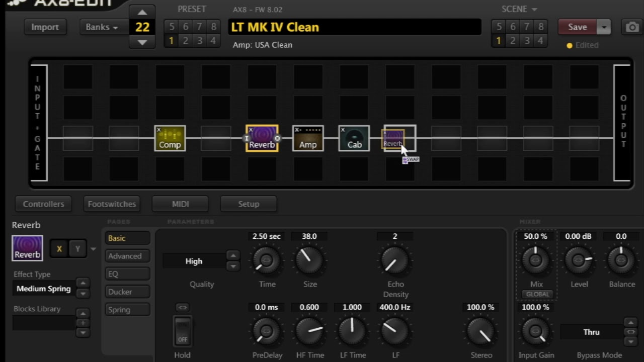This screenshot has height=362, width=644.
Task: Add to Blocks Library with plus button
Action: coord(83,323)
